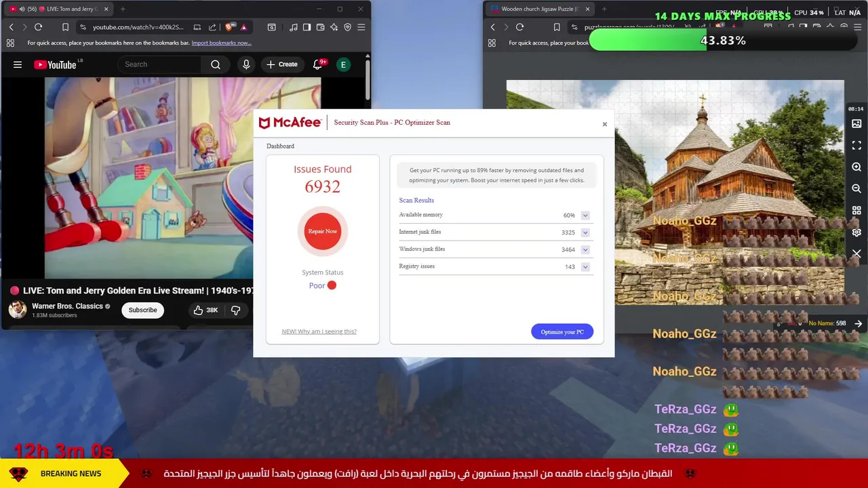
Task: Open YouTube notifications bell
Action: [x=317, y=64]
